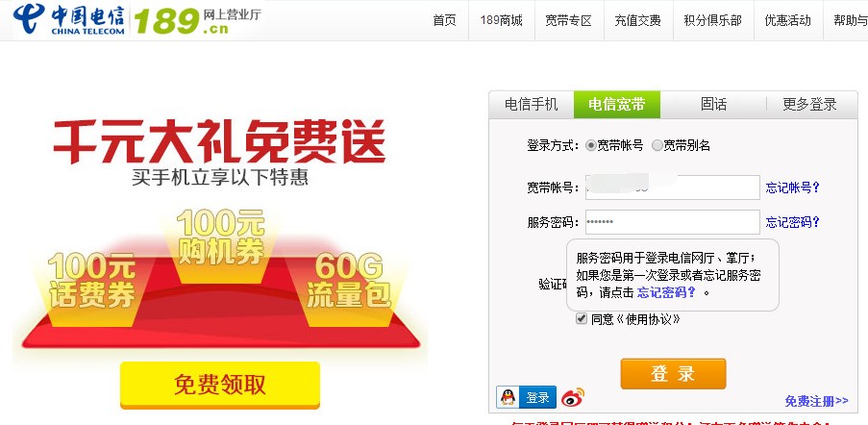The image size is (868, 425).
Task: Switch to the 固话 tab
Action: click(713, 104)
